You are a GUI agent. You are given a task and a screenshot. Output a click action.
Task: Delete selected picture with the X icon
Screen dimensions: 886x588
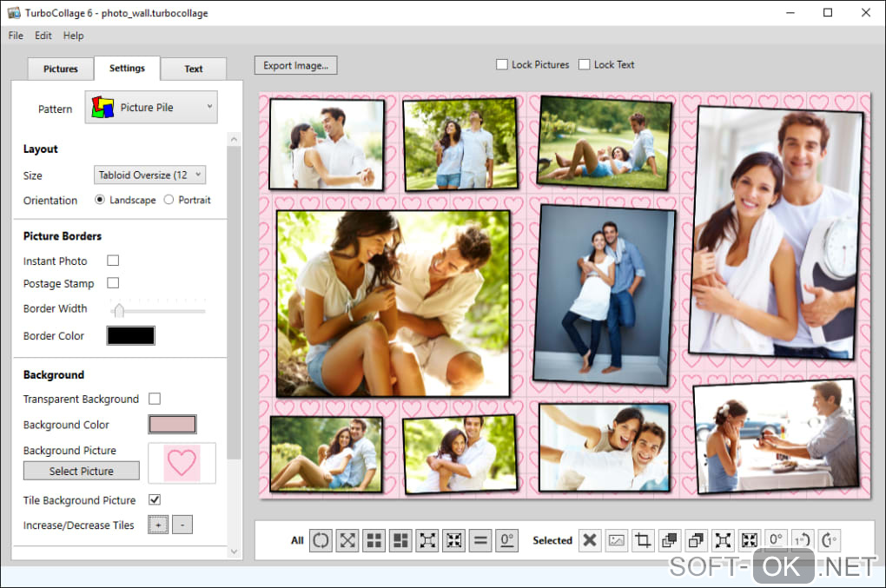(x=590, y=540)
